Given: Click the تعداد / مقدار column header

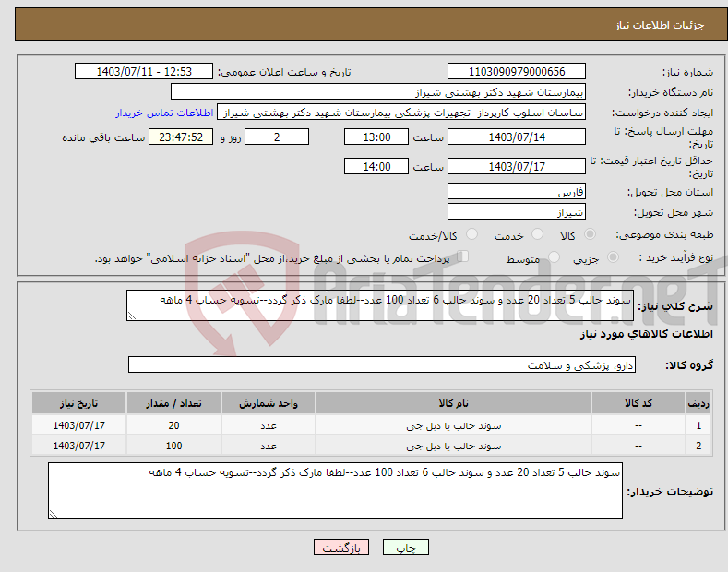Looking at the screenshot, I should point(173,403).
